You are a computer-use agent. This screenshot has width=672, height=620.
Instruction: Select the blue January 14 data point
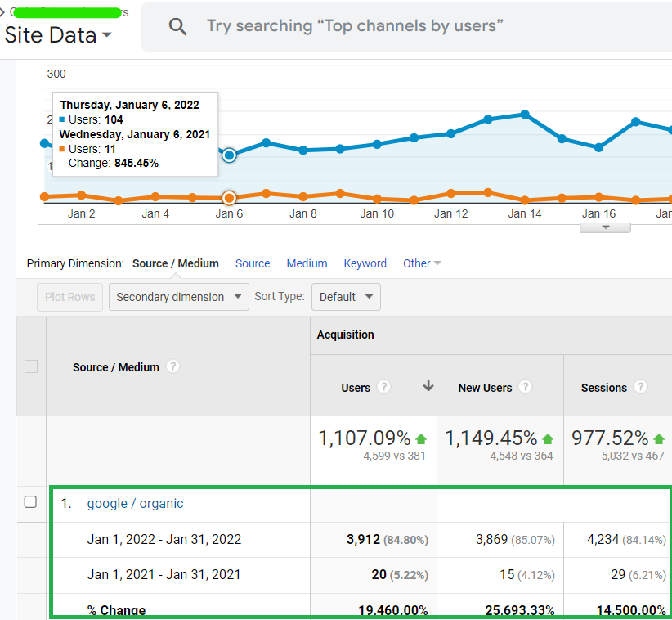tap(525, 114)
